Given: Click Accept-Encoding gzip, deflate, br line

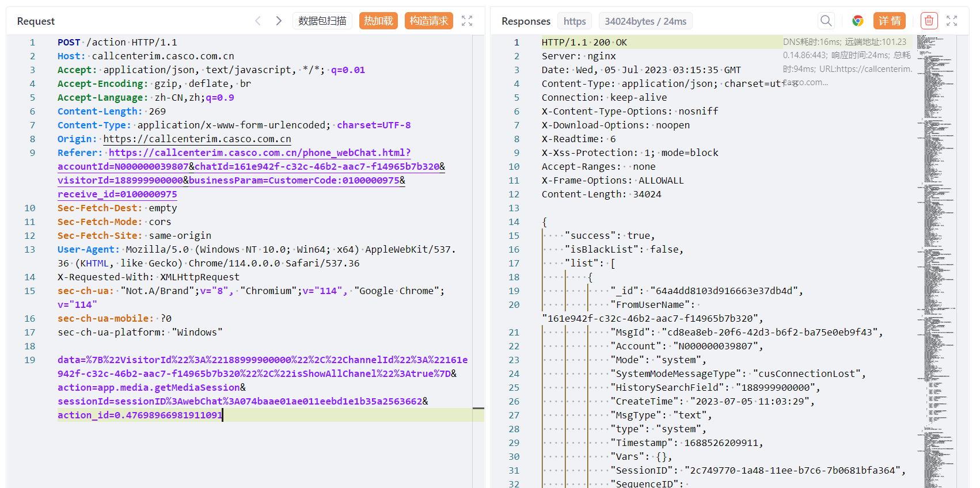Looking at the screenshot, I should point(154,83).
